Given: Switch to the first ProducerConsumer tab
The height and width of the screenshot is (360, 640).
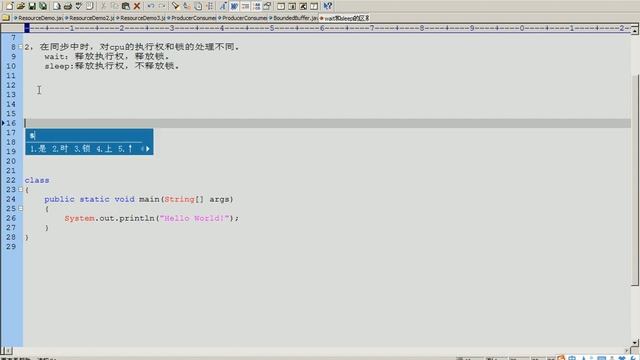Looking at the screenshot, I should pyautogui.click(x=191, y=18).
